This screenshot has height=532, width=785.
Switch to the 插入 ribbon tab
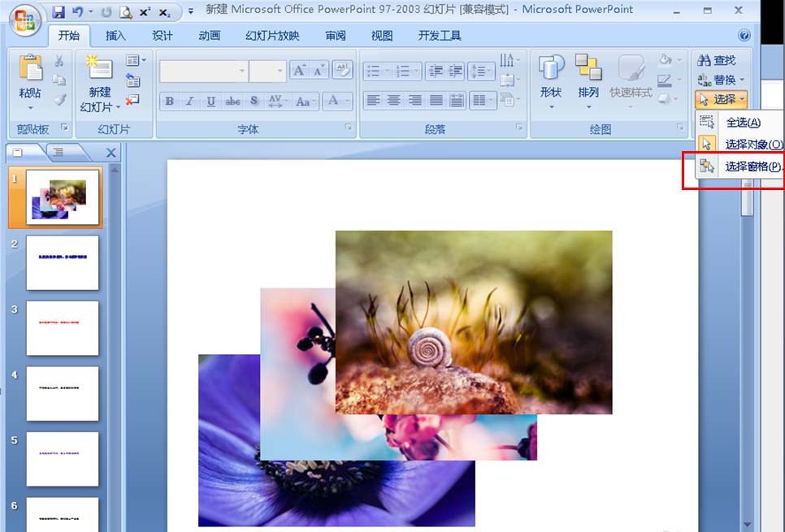click(115, 36)
